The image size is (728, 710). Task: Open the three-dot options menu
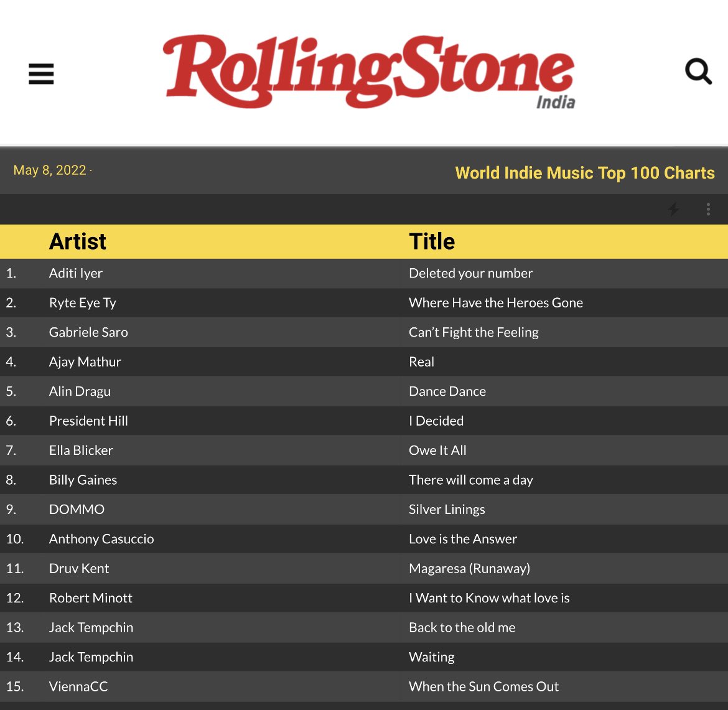[708, 209]
